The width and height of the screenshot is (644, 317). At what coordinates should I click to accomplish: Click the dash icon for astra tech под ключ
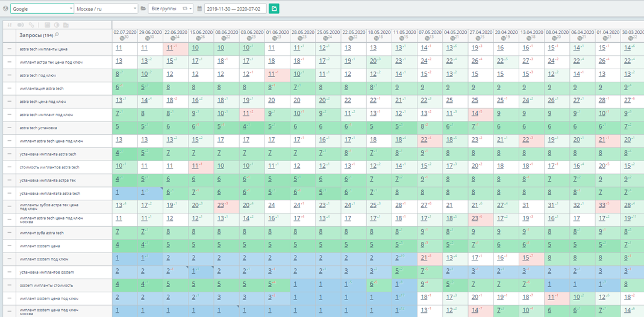click(10, 75)
